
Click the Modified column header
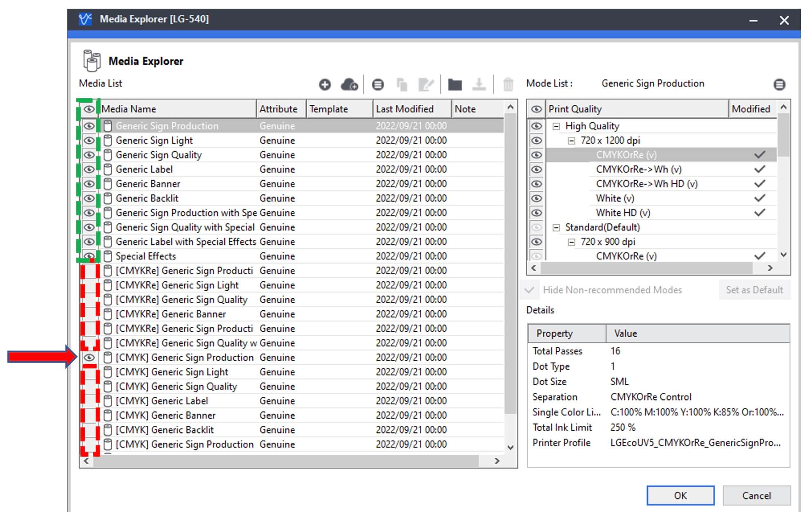click(x=753, y=109)
